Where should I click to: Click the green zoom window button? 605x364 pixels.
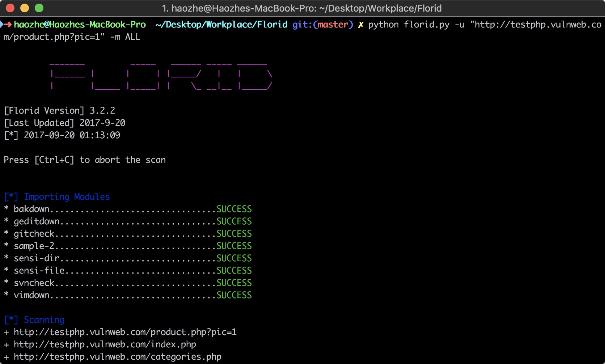(39, 8)
